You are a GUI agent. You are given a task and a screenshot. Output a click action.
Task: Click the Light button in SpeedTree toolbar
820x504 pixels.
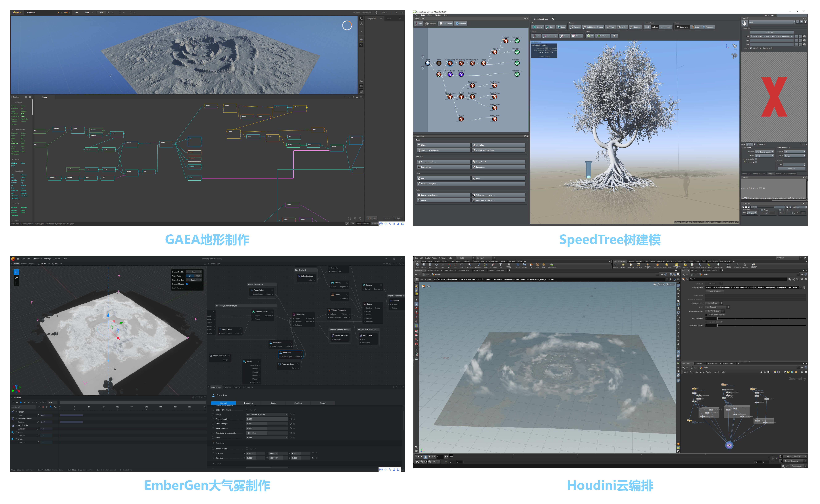tap(622, 27)
